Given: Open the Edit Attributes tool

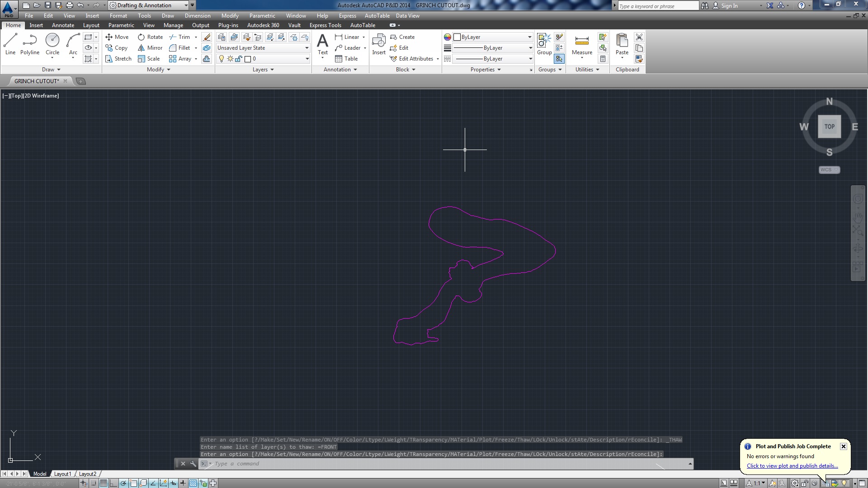Looking at the screenshot, I should coord(412,59).
